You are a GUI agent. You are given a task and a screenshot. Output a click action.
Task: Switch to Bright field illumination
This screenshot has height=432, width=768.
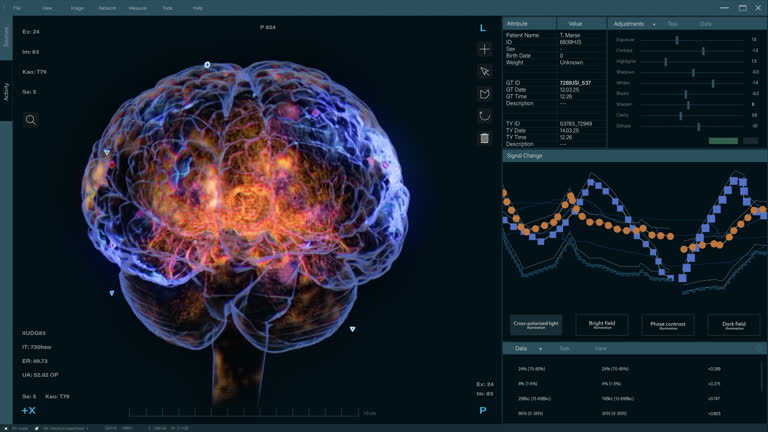click(x=602, y=325)
